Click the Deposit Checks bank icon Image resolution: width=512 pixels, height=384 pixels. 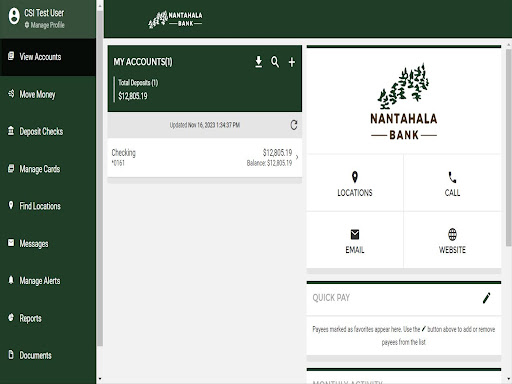coord(11,131)
